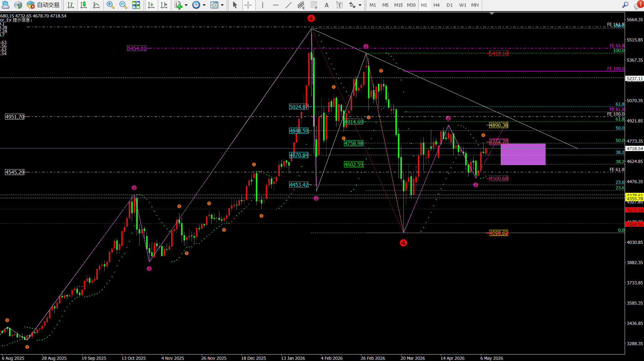
Task: Select the Fibonacci retracement tool
Action: coord(314,5)
